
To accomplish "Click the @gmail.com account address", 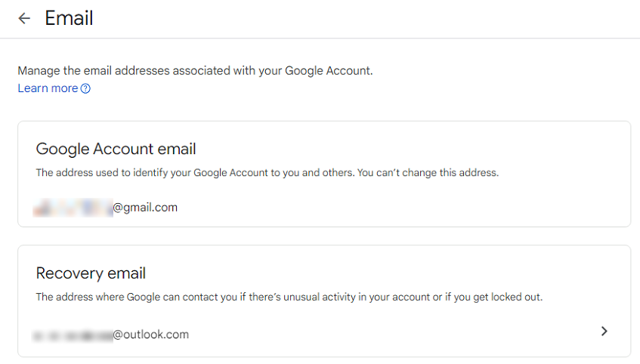I will click(145, 208).
